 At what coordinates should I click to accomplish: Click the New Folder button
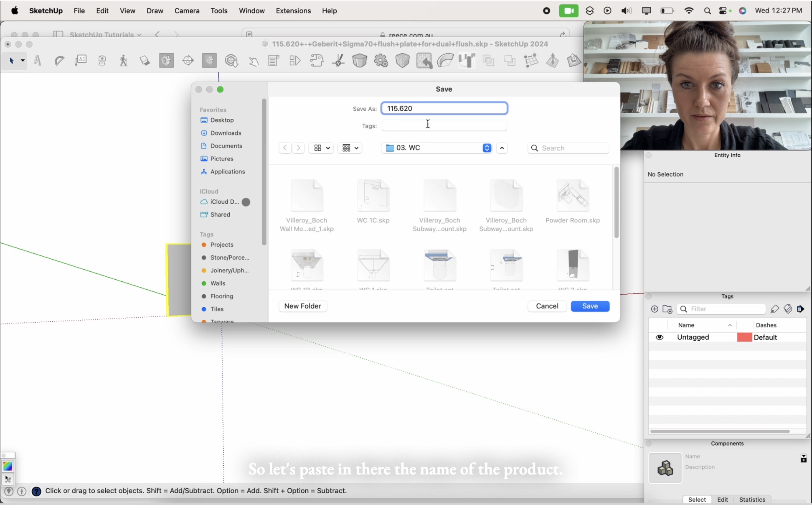click(x=302, y=306)
